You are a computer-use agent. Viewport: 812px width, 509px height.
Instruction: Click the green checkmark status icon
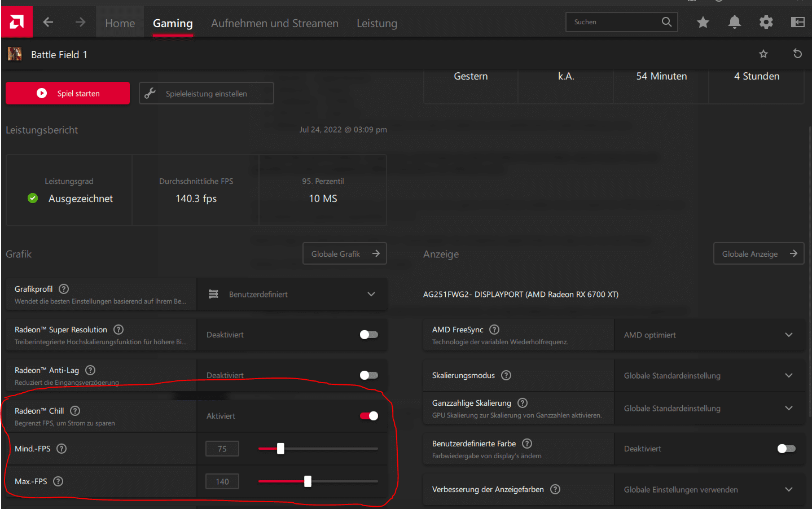[x=33, y=198]
